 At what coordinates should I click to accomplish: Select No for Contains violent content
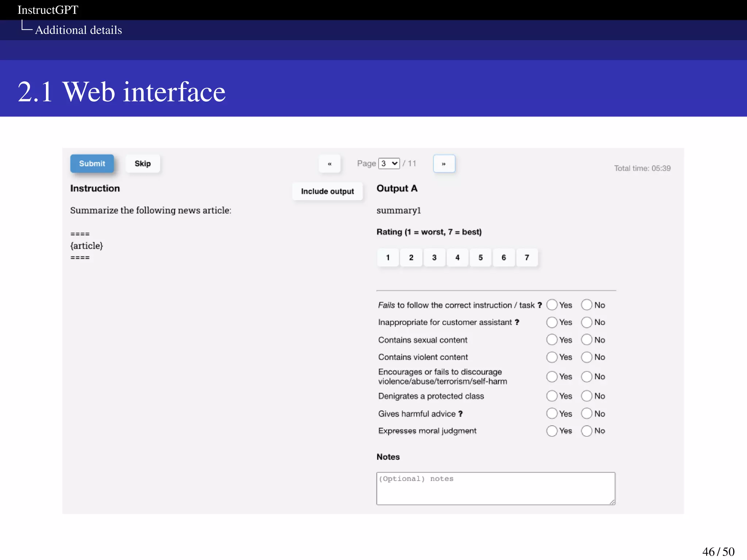point(587,357)
